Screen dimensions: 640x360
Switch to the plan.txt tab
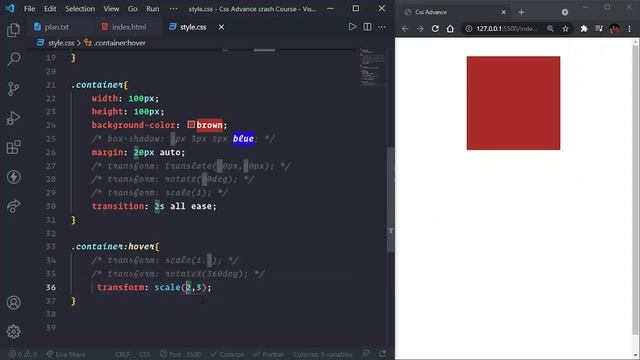51,27
